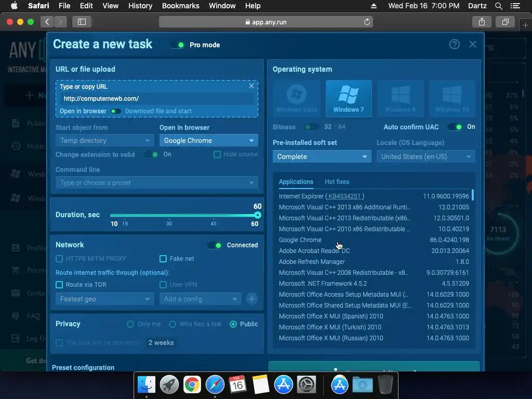Open the Temp directory dropdown
The height and width of the screenshot is (399, 532).
click(105, 140)
